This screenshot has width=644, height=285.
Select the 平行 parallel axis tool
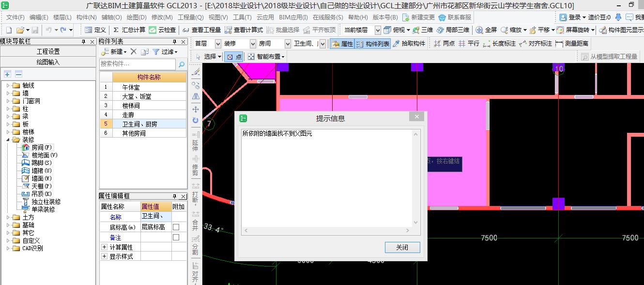coord(469,44)
